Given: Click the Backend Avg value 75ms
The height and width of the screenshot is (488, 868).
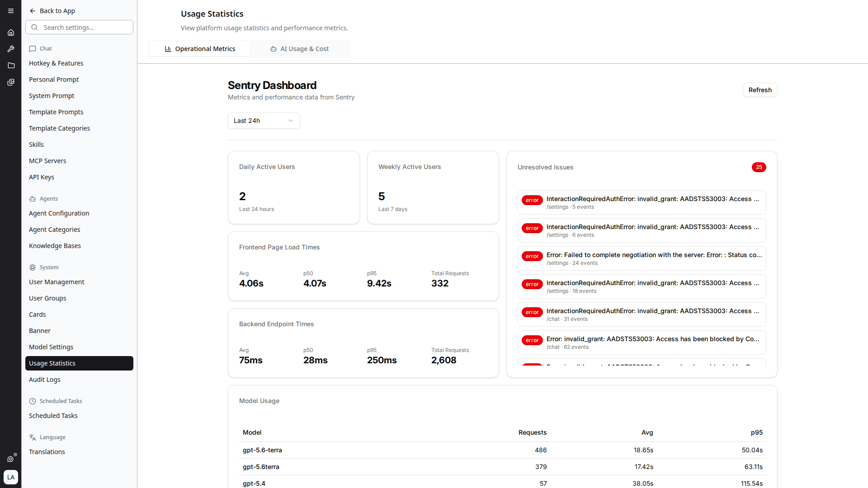Looking at the screenshot, I should pyautogui.click(x=250, y=360).
